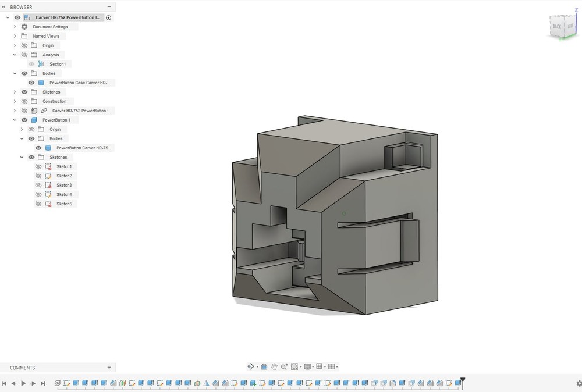Hide the PowerButton Case Carver body
582x392 pixels.
pos(31,83)
